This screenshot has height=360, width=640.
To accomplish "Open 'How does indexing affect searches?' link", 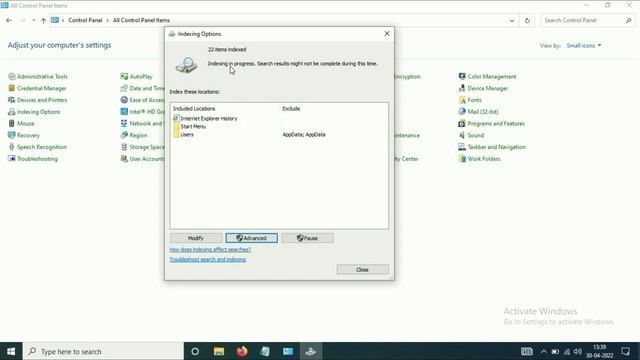I will [210, 249].
